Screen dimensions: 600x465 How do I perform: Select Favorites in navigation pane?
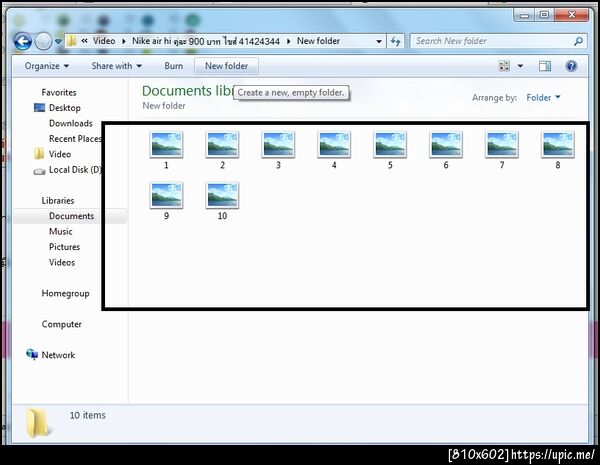pos(59,92)
